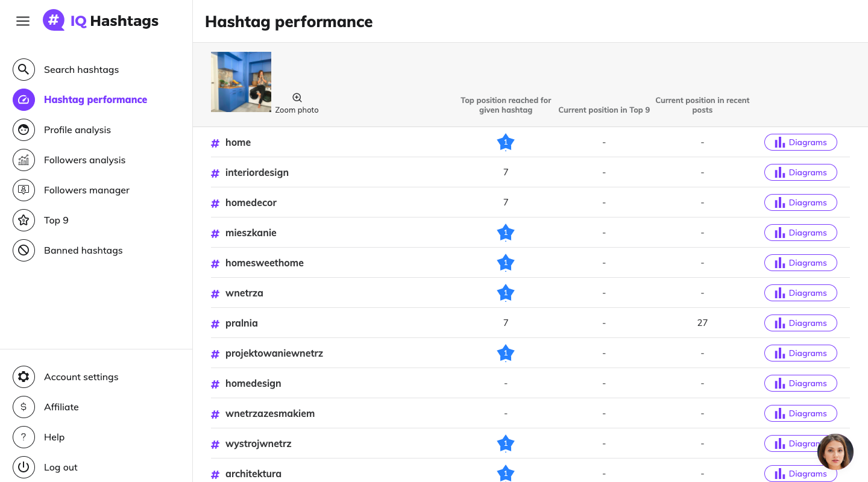Click the Top 9 star icon
The image size is (868, 482).
[24, 220]
